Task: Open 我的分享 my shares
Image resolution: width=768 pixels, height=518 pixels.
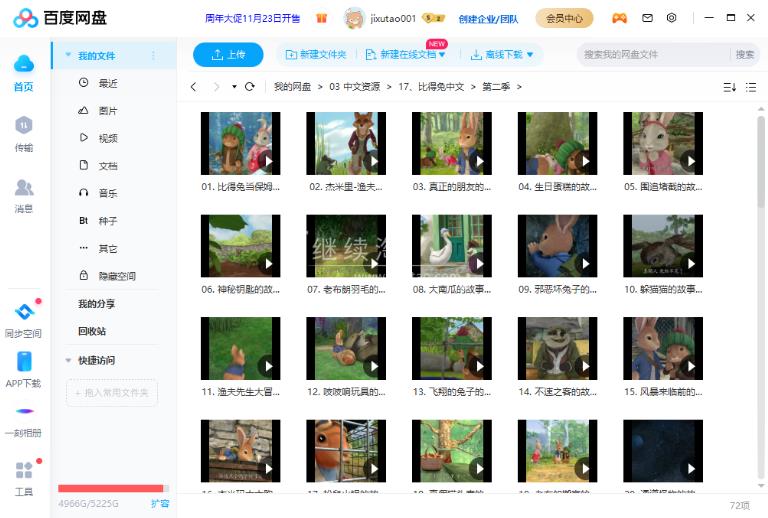Action: [x=96, y=304]
